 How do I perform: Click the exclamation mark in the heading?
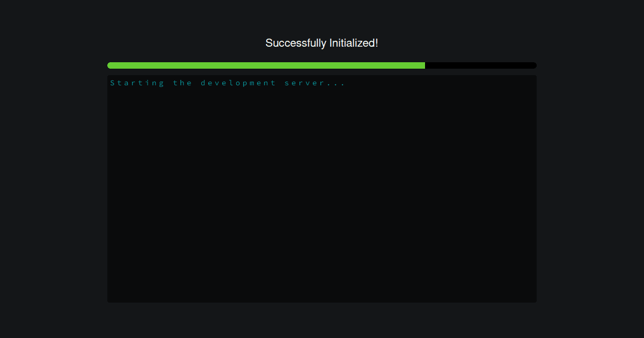[377, 43]
